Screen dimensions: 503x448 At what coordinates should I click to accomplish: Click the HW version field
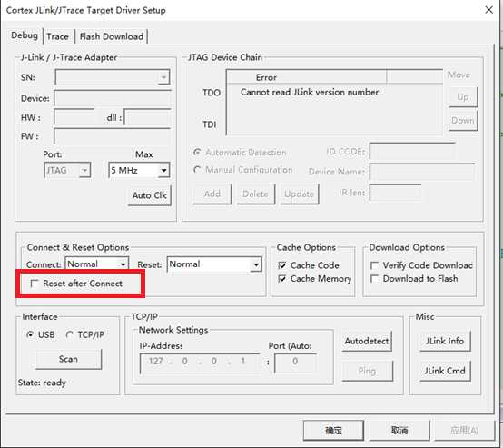(74, 117)
